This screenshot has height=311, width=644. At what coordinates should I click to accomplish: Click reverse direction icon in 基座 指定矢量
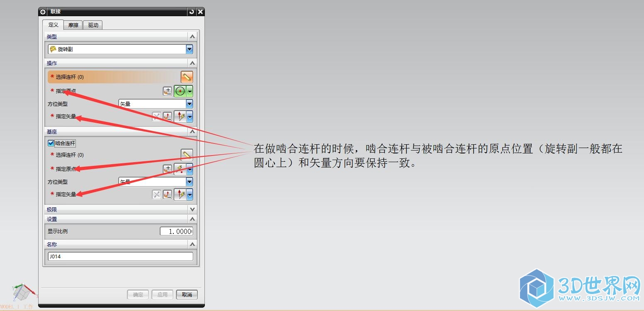(156, 194)
